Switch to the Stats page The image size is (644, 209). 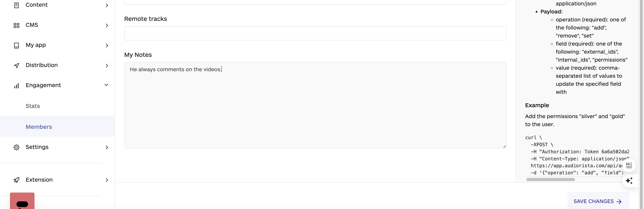[x=33, y=106]
